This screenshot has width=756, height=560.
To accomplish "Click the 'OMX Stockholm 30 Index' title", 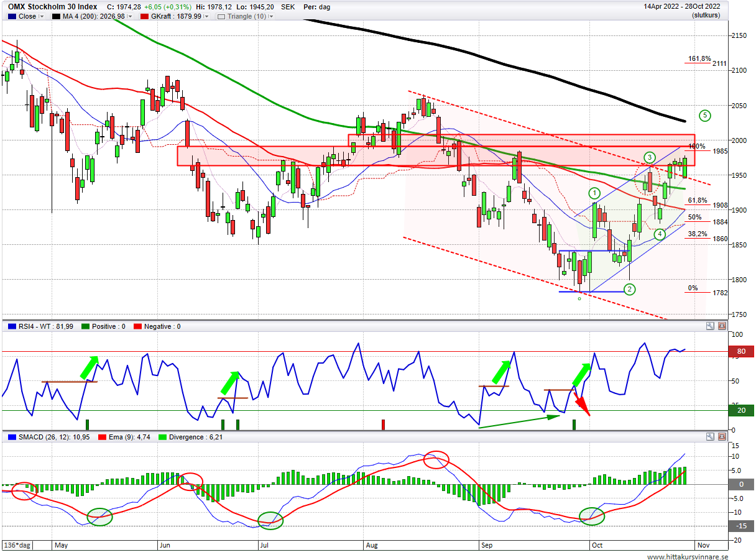I will 52,7.
